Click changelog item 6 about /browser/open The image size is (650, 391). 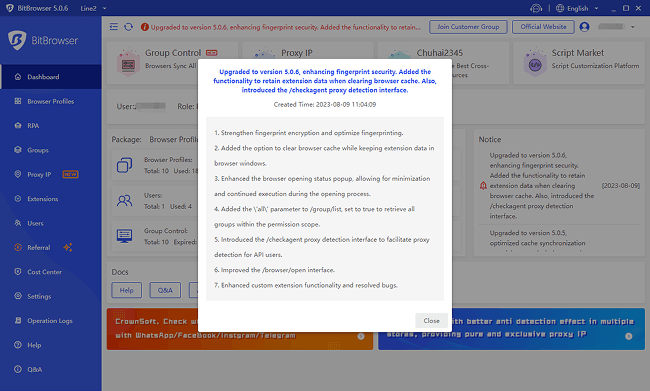click(x=274, y=270)
